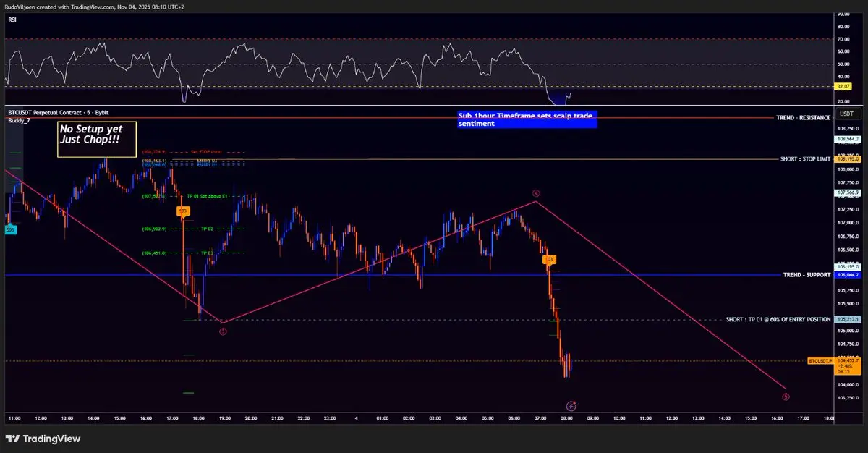This screenshot has width=868, height=453.
Task: Select the cyan S03 signal marker at the left edge
Action: [x=10, y=229]
